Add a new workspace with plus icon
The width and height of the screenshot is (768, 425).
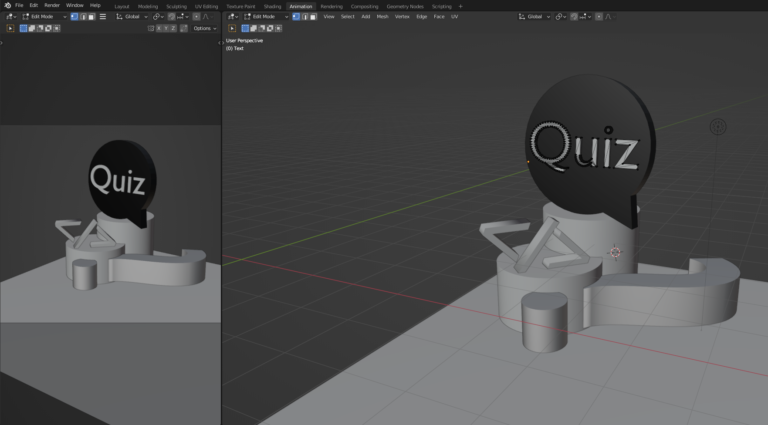click(x=460, y=6)
